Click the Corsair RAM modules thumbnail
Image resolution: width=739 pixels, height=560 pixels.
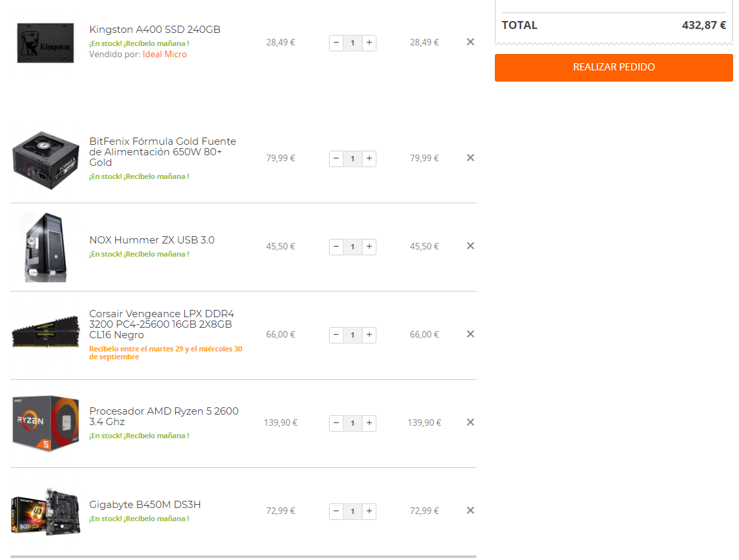45,332
